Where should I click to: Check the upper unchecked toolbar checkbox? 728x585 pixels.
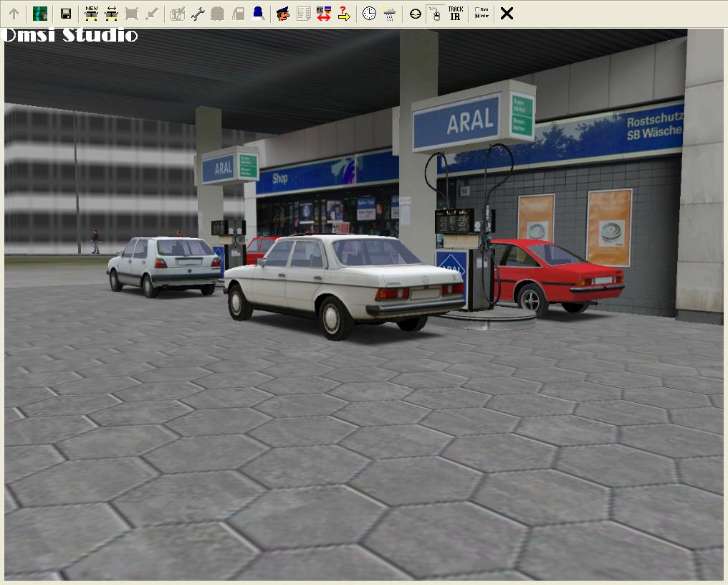click(x=478, y=10)
